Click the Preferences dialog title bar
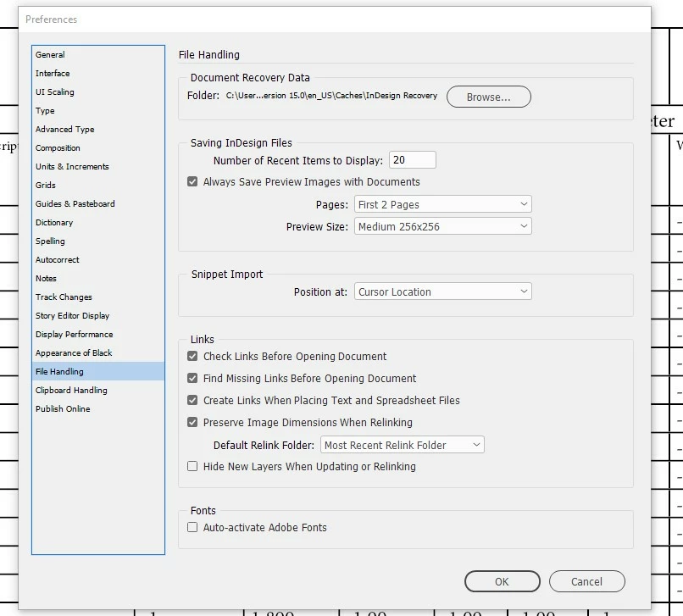Image resolution: width=683 pixels, height=616 pixels. [335, 19]
